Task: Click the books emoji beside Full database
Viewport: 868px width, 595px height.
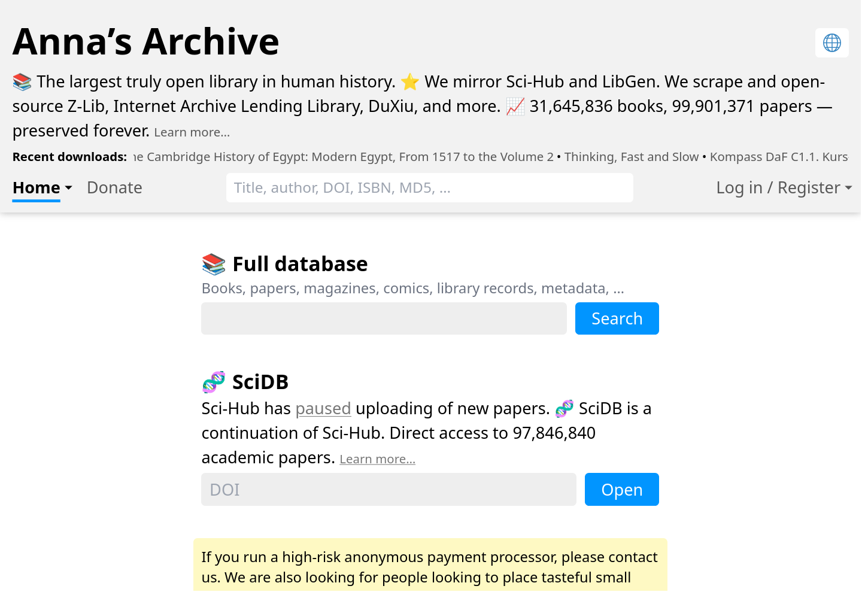Action: pos(214,264)
